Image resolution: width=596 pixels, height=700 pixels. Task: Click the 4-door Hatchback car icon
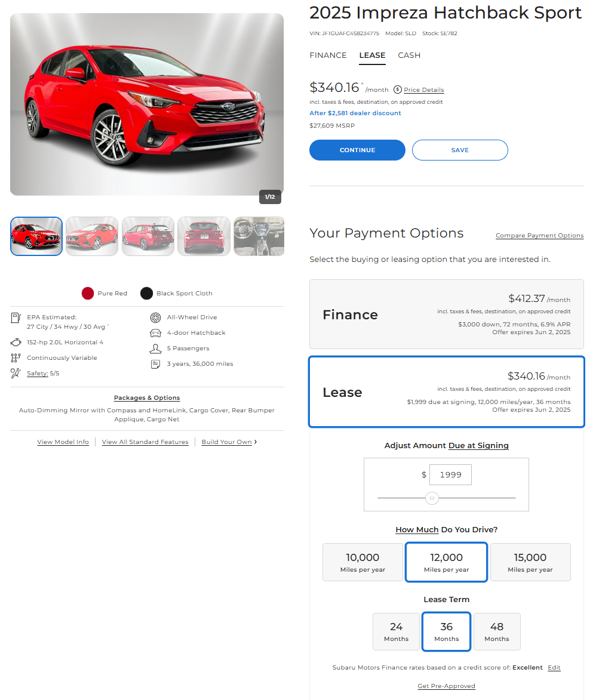(x=155, y=333)
